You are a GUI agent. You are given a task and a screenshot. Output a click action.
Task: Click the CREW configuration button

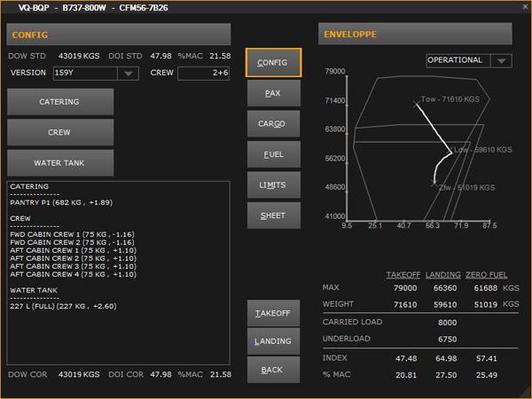[60, 132]
